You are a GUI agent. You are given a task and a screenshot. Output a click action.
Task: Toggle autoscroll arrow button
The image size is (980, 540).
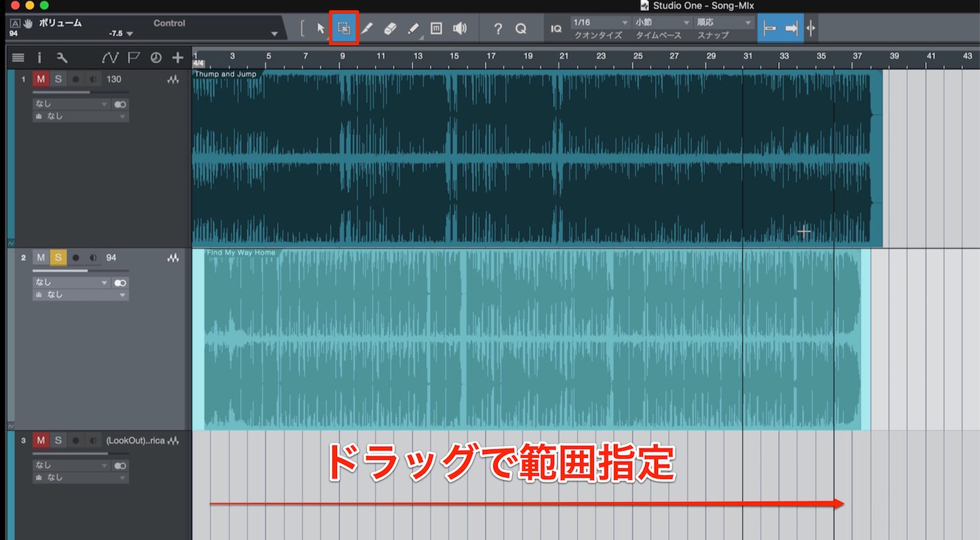791,28
